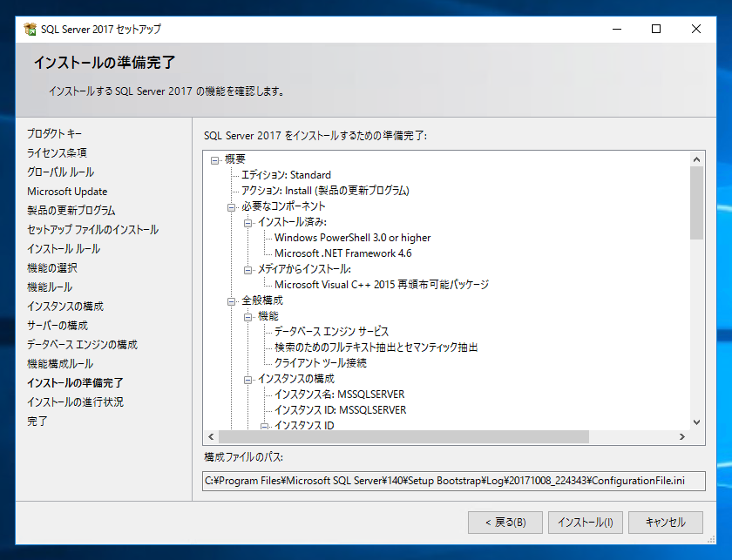Collapse the インストール済み: node
The height and width of the screenshot is (560, 732).
click(x=247, y=223)
